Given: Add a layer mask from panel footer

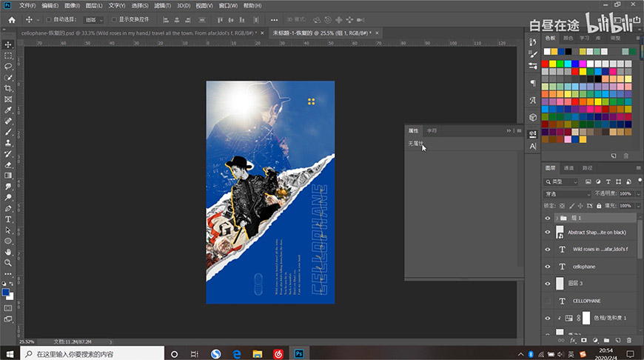Looking at the screenshot, I should [x=584, y=340].
